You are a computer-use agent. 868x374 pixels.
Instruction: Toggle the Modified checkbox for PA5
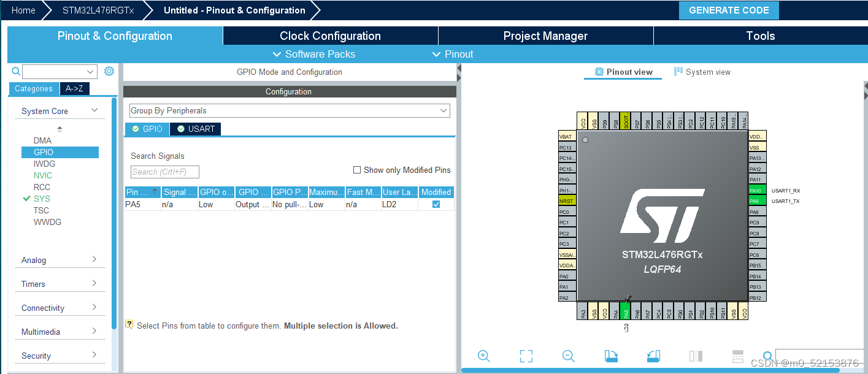(x=436, y=204)
